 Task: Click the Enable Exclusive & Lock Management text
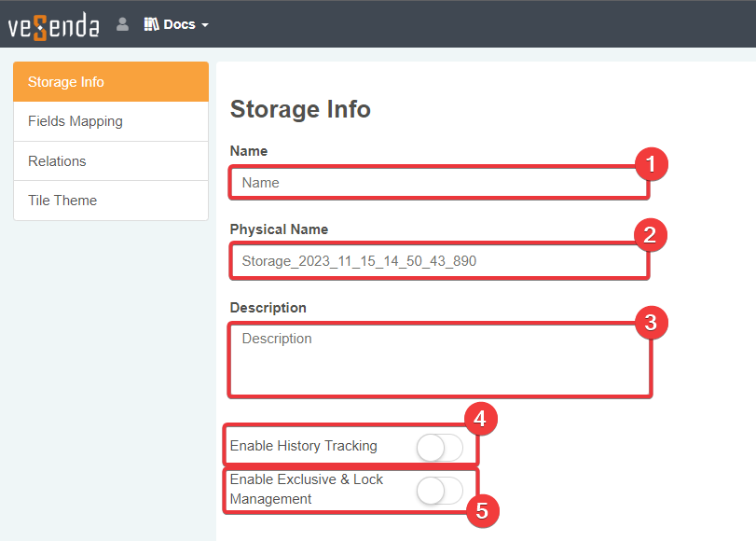click(307, 489)
